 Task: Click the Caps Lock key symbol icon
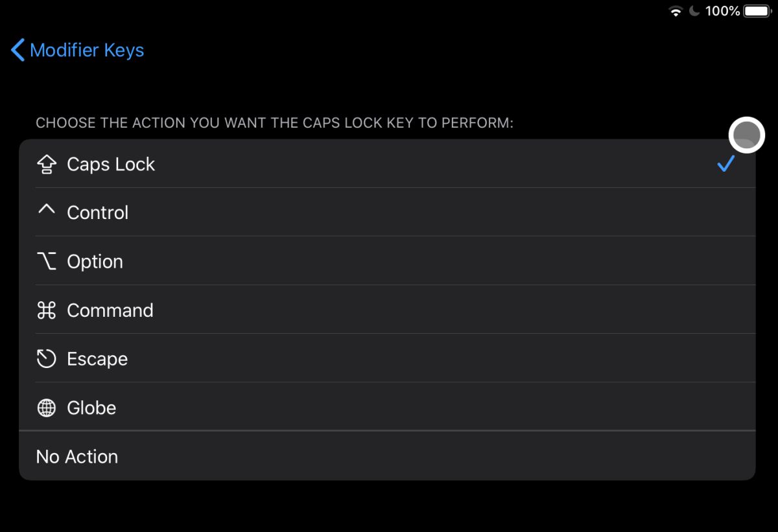[46, 164]
